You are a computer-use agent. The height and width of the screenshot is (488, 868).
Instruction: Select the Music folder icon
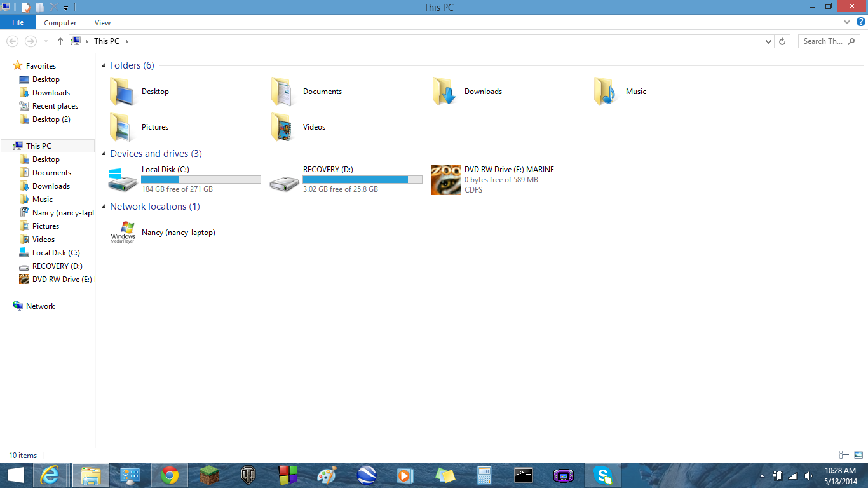606,91
